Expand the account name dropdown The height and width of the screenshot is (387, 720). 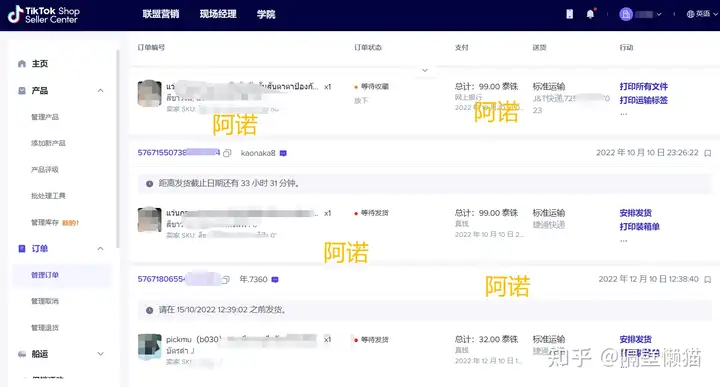659,14
